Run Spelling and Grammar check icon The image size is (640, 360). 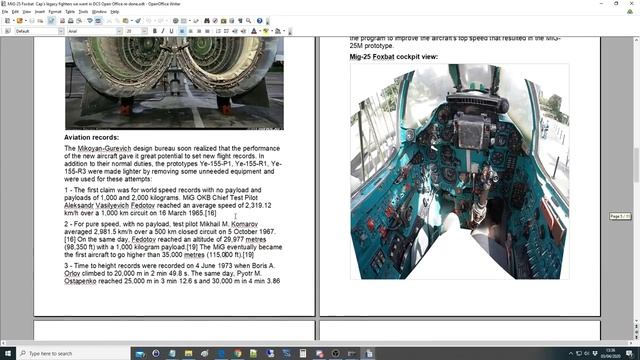pos(90,20)
